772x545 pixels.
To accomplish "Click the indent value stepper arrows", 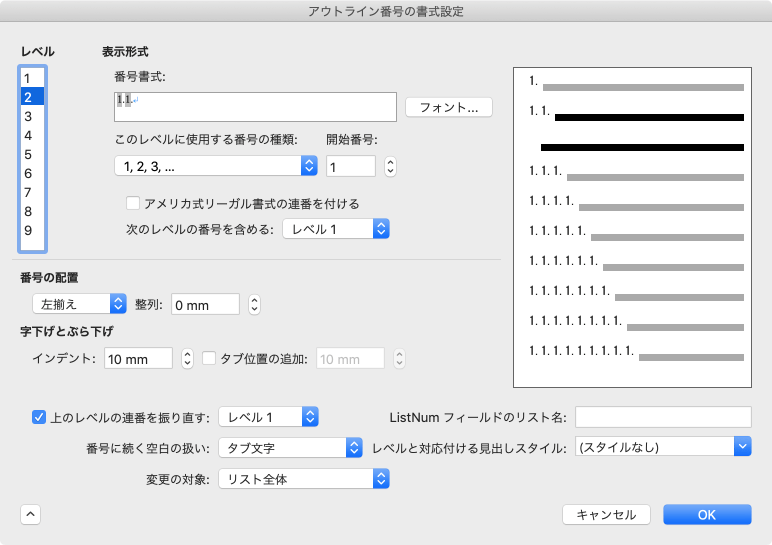I will pos(187,358).
